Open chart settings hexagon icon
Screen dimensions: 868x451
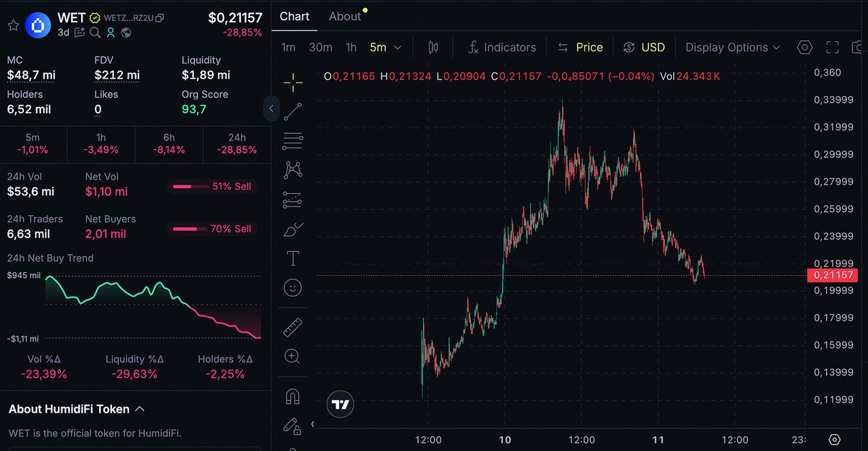(804, 47)
